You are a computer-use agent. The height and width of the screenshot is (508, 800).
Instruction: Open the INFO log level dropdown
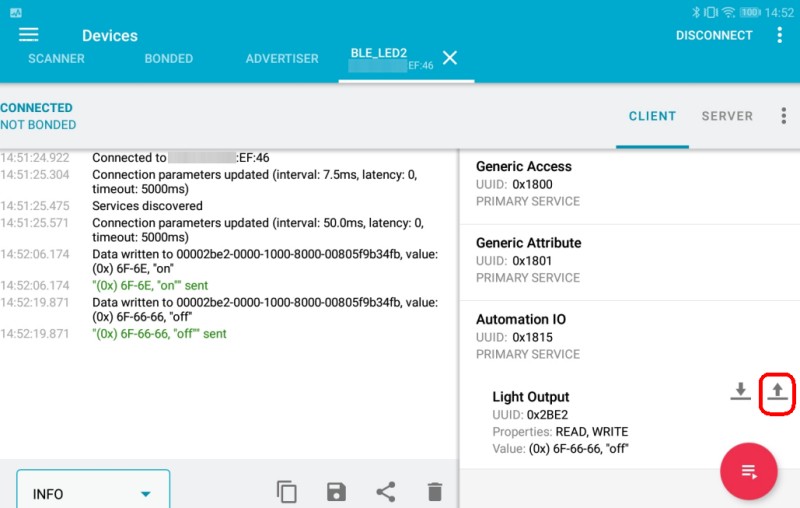(x=93, y=490)
